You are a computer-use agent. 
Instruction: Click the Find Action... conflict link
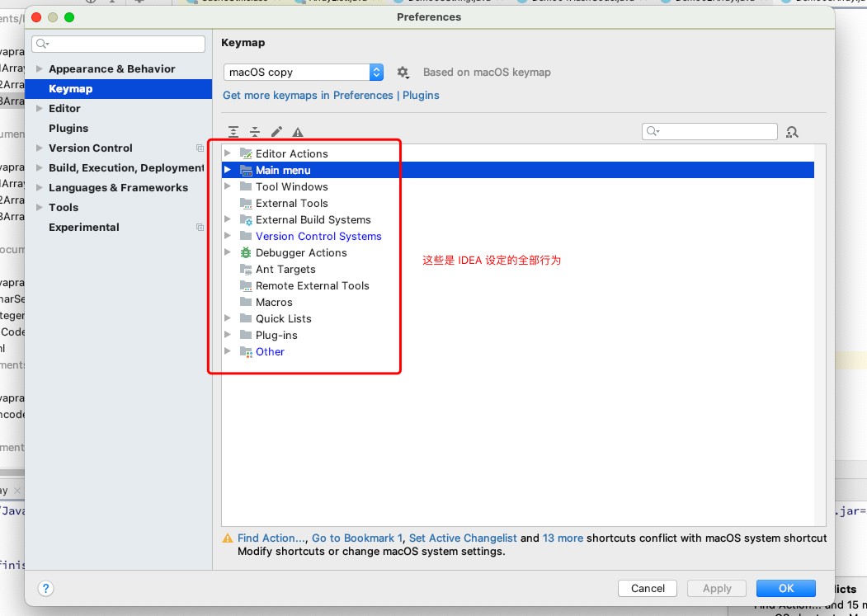coord(271,538)
